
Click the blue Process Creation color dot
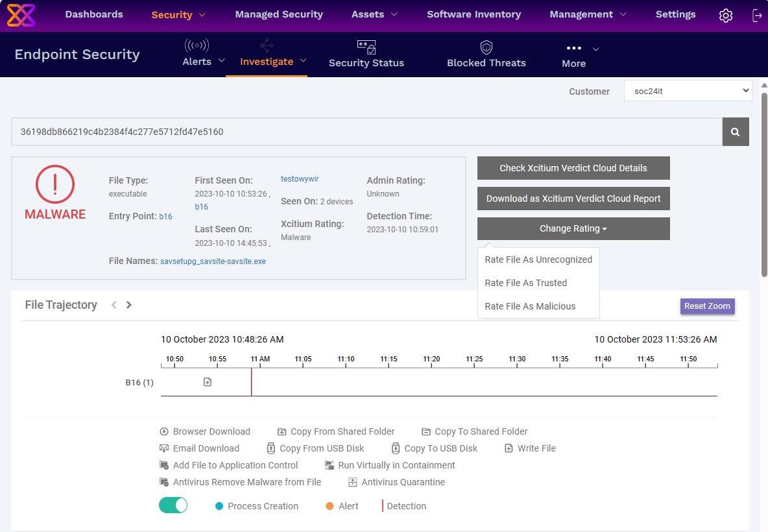click(x=219, y=506)
